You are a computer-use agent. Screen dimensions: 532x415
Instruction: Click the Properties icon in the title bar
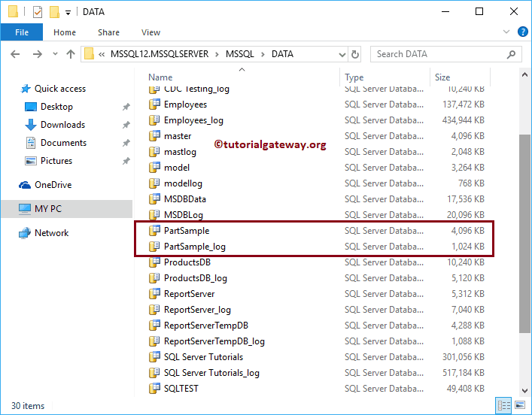[38, 12]
